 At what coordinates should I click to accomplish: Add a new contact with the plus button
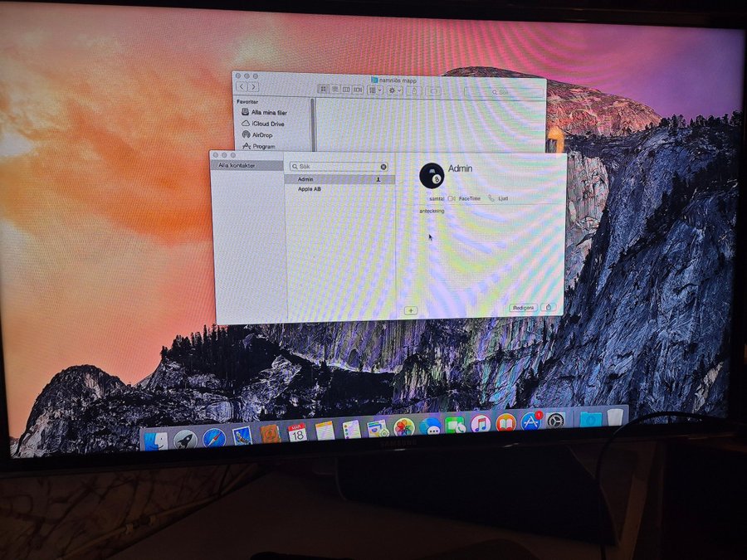point(410,310)
